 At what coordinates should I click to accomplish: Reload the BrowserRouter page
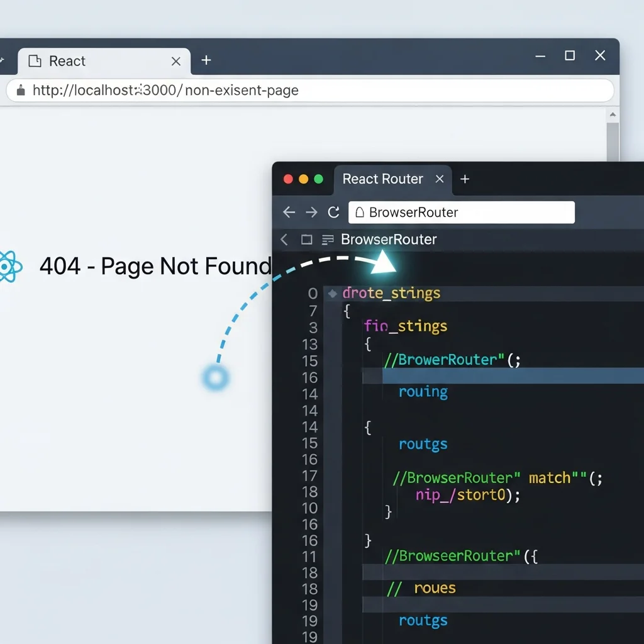point(334,212)
